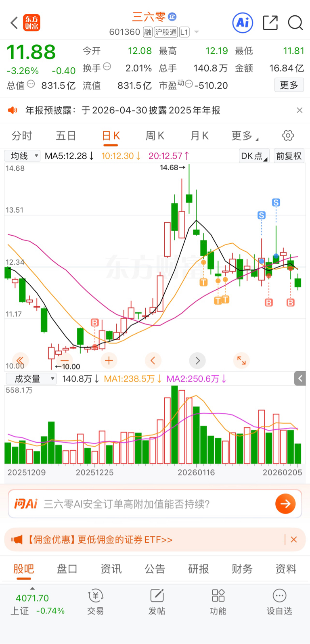Open the 年报预披露 announcement text
This screenshot has height=644, width=310.
[123, 110]
